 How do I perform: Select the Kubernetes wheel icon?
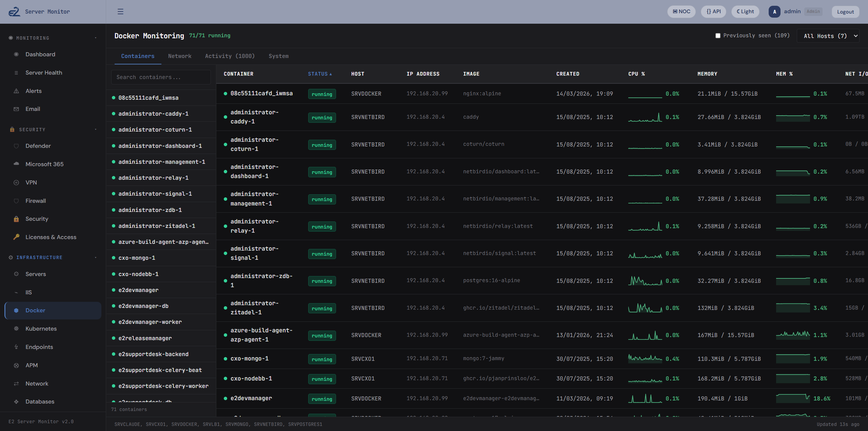(x=16, y=328)
